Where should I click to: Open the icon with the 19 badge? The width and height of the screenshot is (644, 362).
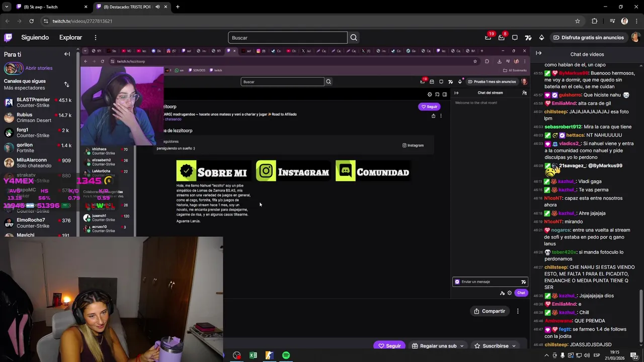(488, 37)
